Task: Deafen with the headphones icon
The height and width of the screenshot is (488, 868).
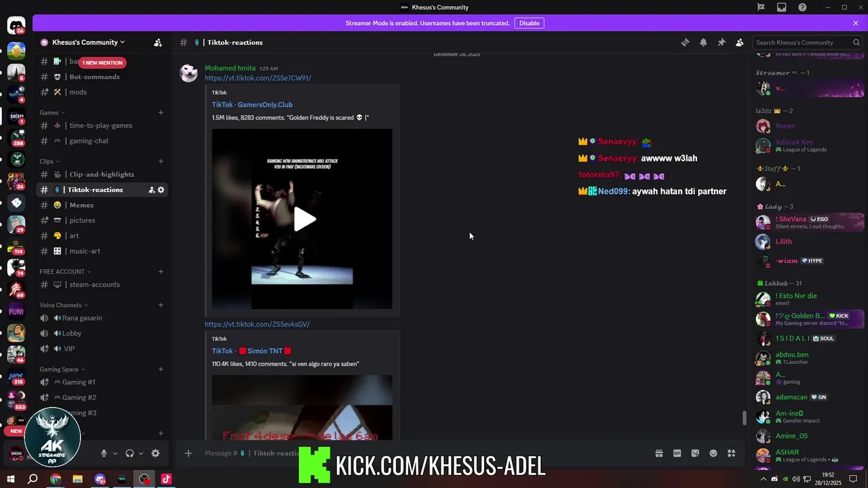Action: pyautogui.click(x=130, y=453)
